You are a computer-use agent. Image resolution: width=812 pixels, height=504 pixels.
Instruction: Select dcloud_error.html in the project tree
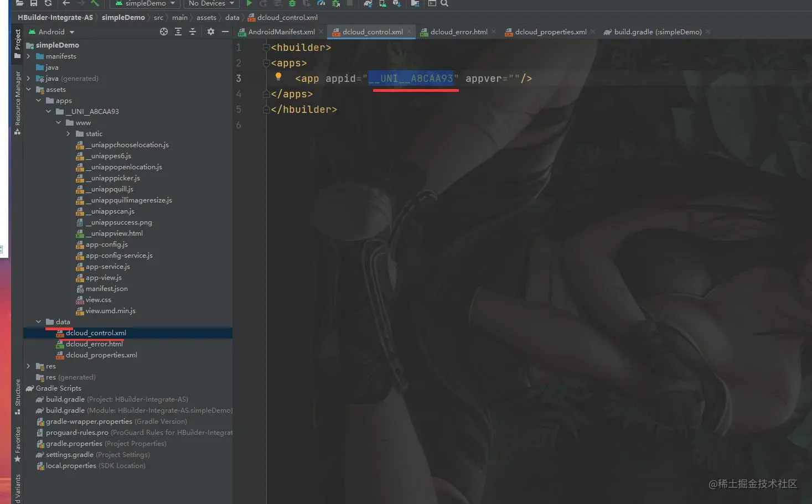94,344
